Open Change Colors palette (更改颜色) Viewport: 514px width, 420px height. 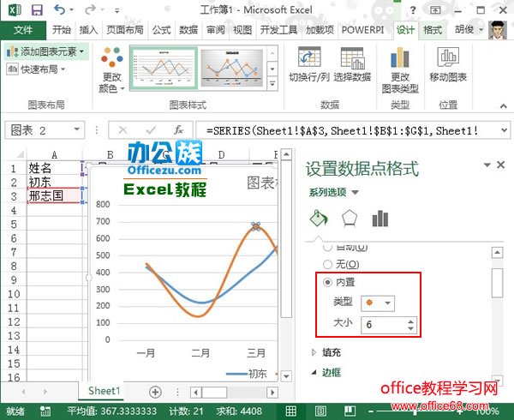coord(111,69)
